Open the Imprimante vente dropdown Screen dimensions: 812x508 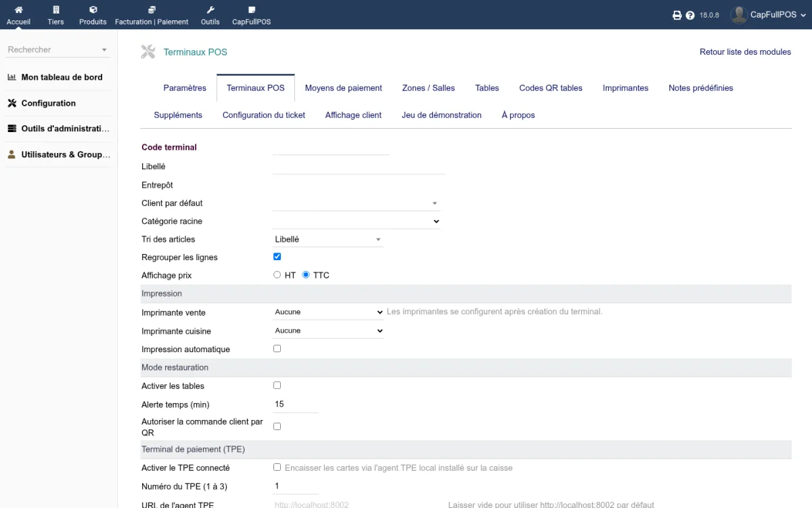coord(328,312)
